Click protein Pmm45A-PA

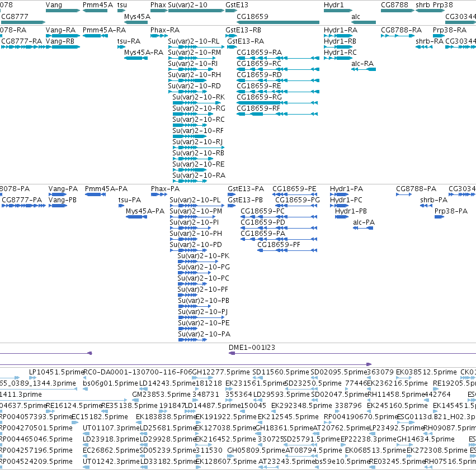pyautogui.click(x=95, y=194)
